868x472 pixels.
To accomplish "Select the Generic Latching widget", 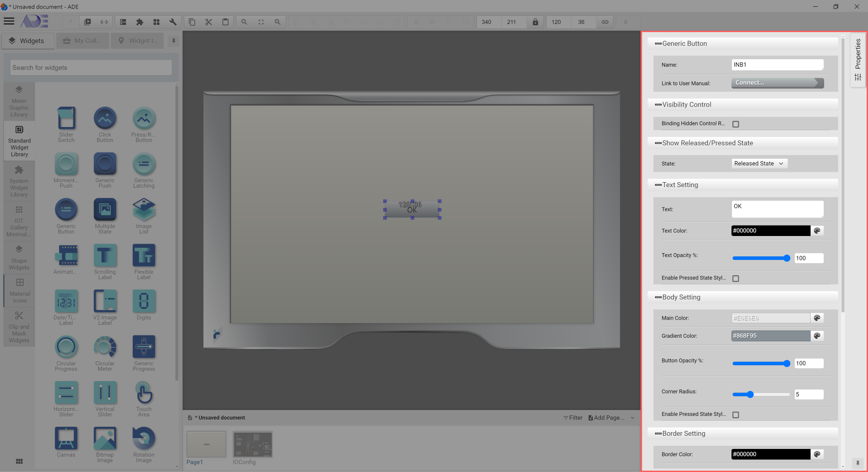I will pyautogui.click(x=144, y=170).
